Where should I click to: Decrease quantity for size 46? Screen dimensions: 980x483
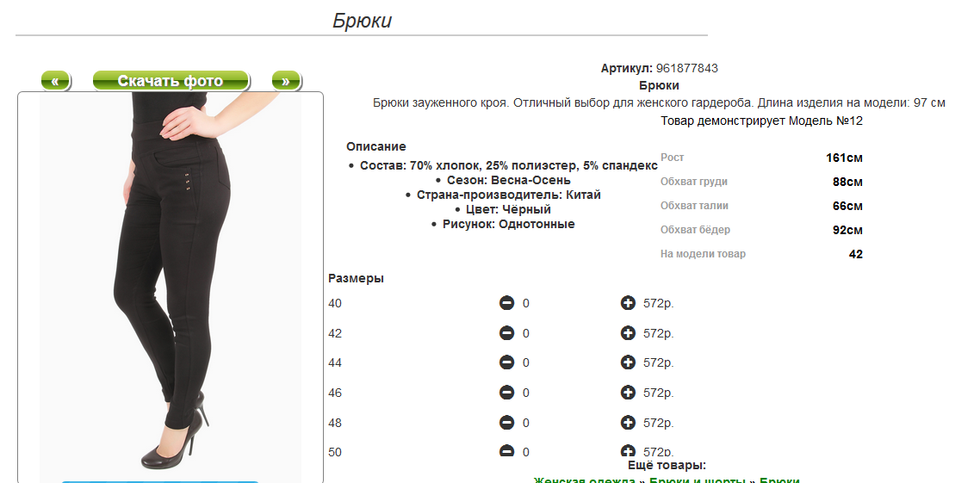point(507,393)
